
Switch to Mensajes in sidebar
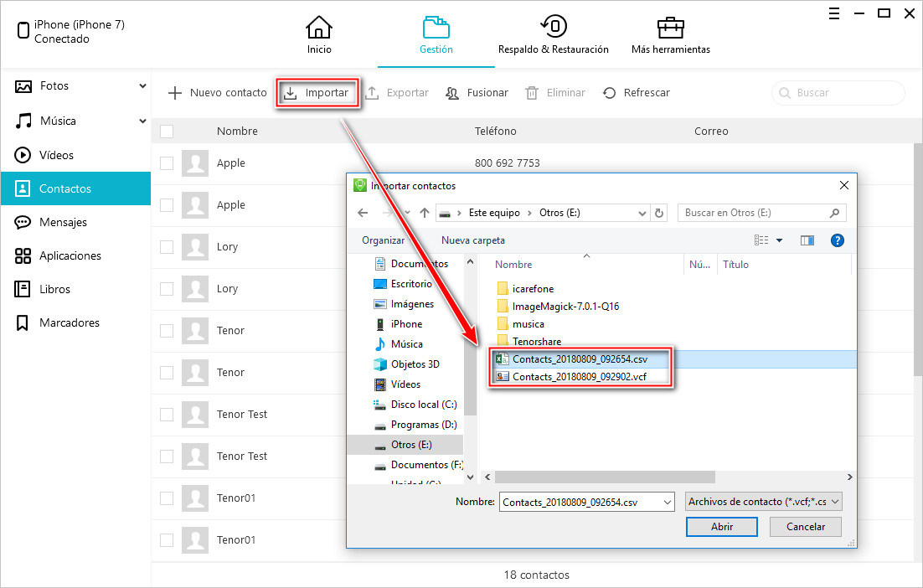[x=63, y=222]
